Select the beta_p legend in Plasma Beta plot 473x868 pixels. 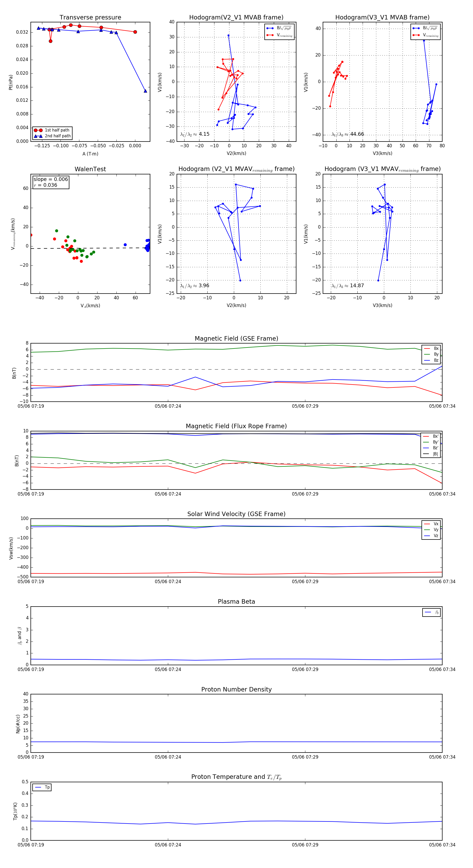coord(431,612)
